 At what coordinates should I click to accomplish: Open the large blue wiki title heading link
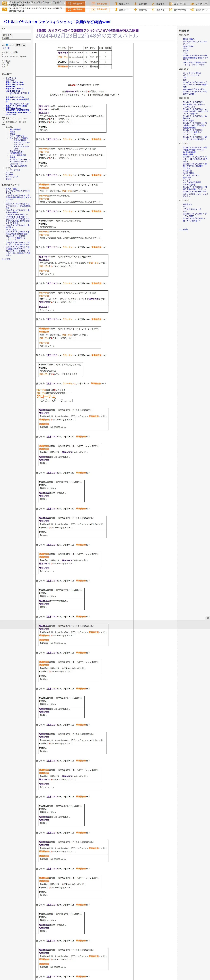(57, 22)
